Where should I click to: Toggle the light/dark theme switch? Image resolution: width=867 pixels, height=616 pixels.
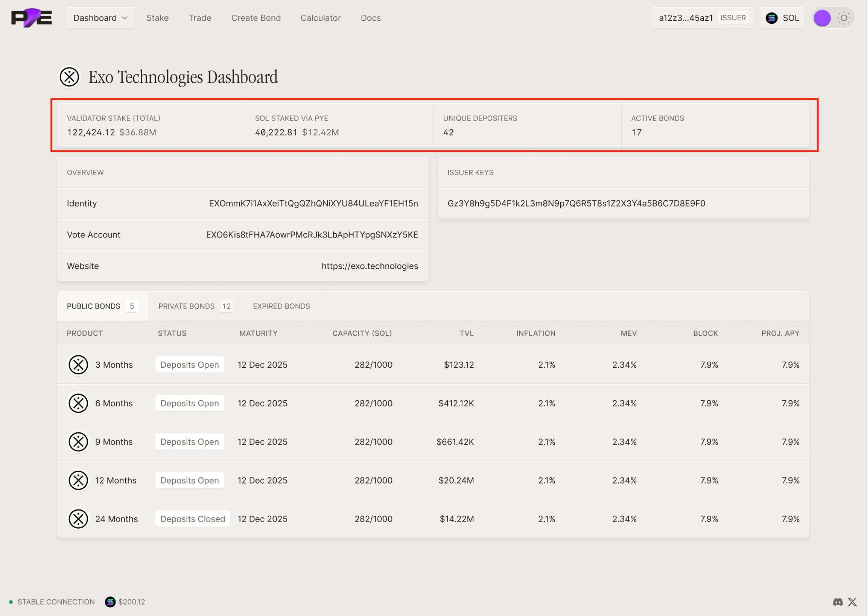(x=833, y=18)
